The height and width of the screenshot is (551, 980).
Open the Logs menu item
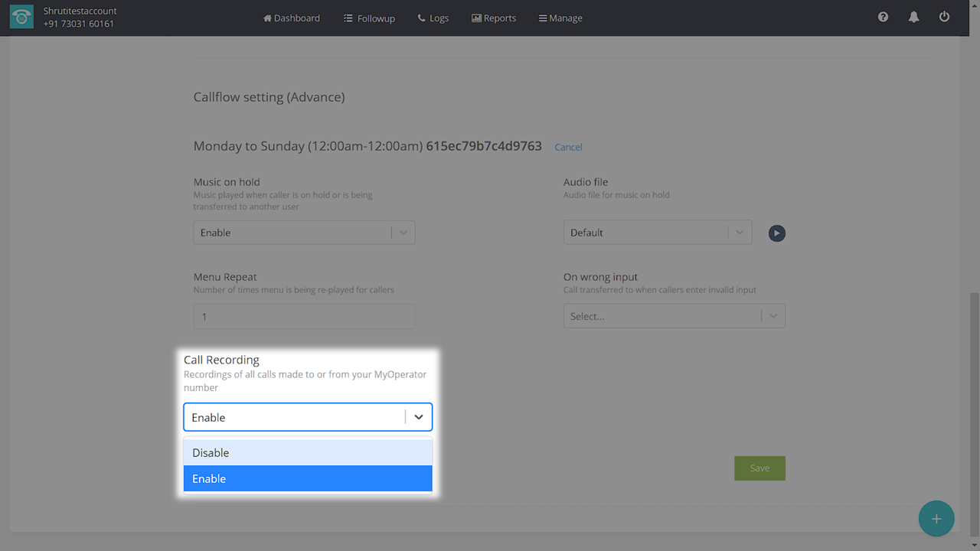coord(433,18)
